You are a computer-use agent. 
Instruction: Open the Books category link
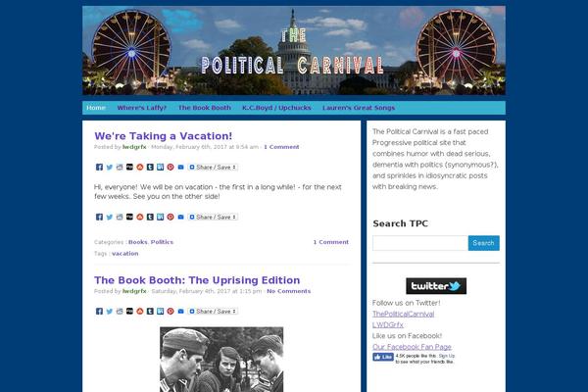(137, 242)
